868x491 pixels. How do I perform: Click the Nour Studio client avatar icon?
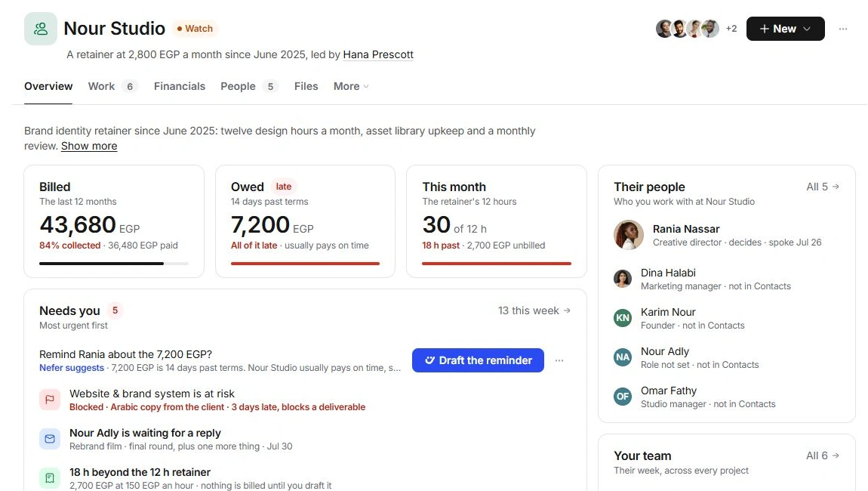[41, 29]
